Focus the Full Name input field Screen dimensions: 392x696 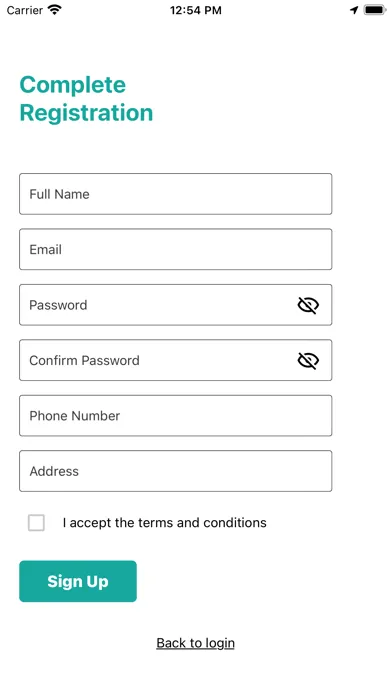[x=175, y=194]
